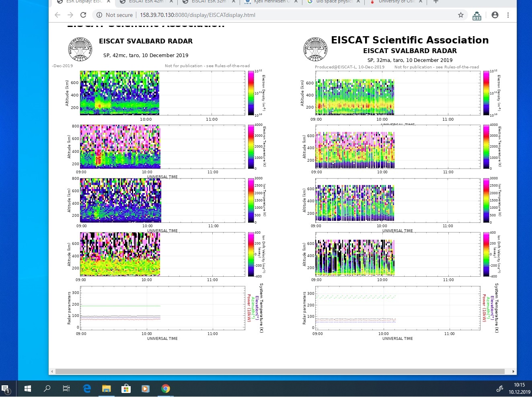Expand the Chrome three-dot menu

tap(508, 15)
